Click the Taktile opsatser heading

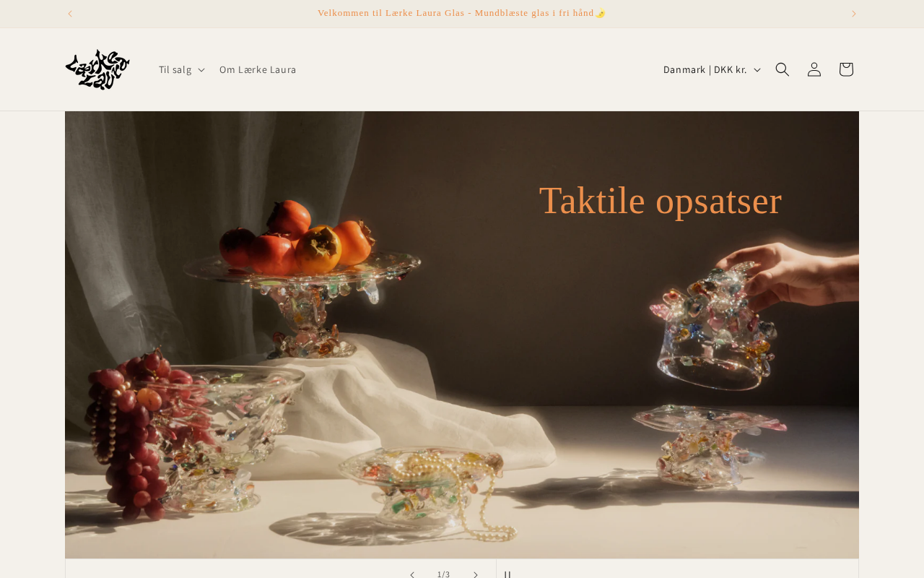[x=660, y=201]
